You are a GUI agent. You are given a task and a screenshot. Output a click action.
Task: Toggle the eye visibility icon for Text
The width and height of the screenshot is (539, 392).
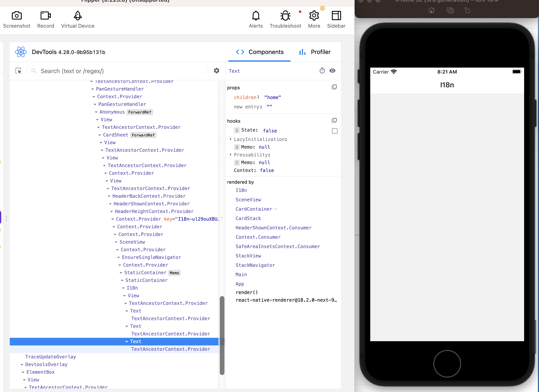(x=332, y=71)
